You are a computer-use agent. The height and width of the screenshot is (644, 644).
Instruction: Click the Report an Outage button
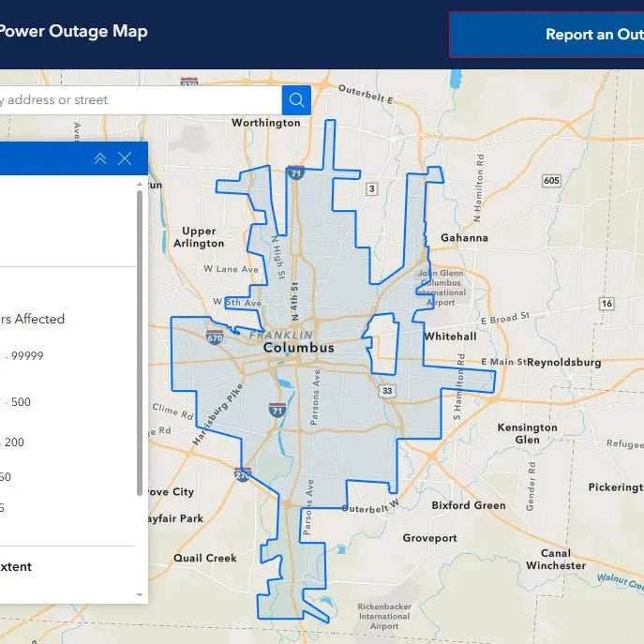(x=547, y=35)
